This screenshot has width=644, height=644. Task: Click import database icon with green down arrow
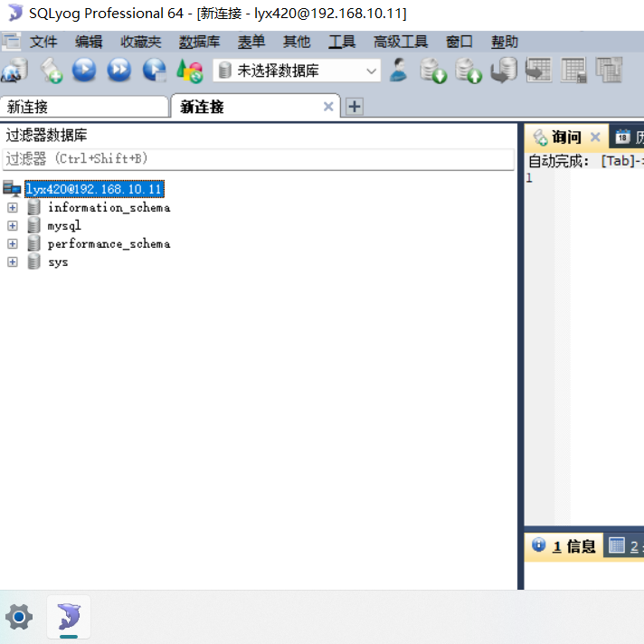[x=433, y=71]
